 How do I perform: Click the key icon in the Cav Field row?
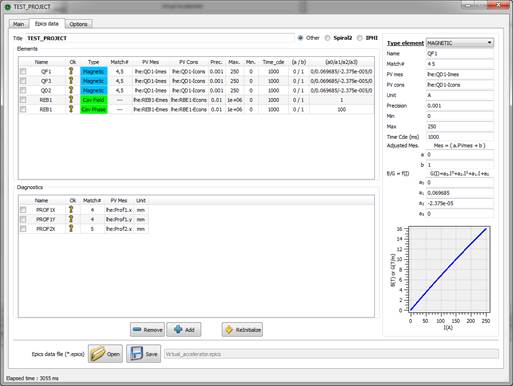tap(71, 99)
